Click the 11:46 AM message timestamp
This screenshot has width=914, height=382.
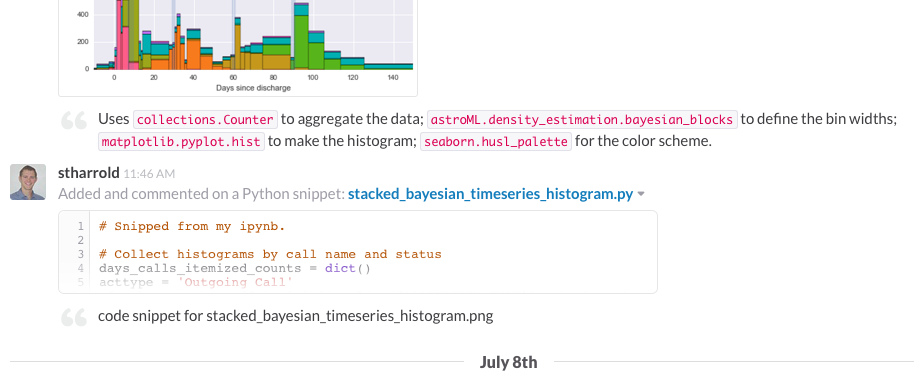coord(149,174)
